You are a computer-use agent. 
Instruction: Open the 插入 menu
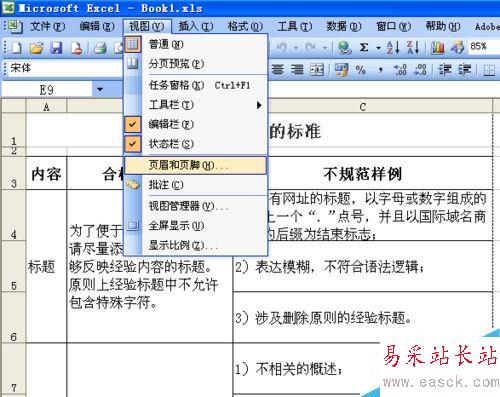[x=196, y=26]
